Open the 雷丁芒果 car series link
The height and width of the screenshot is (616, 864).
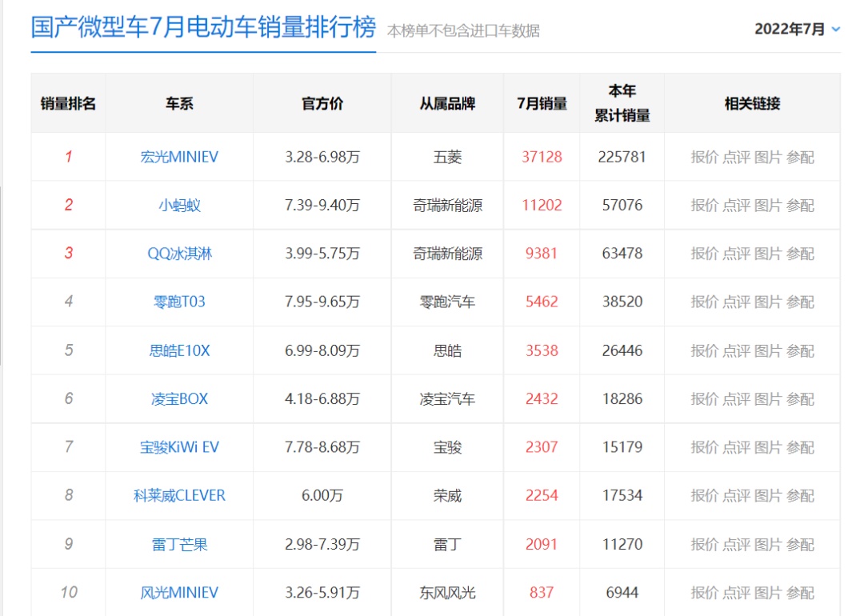[x=179, y=544]
